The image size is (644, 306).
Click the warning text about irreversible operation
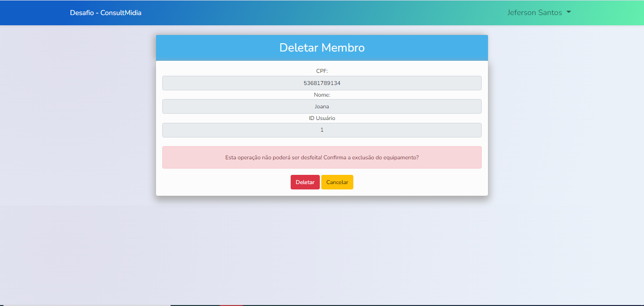[x=322, y=157]
